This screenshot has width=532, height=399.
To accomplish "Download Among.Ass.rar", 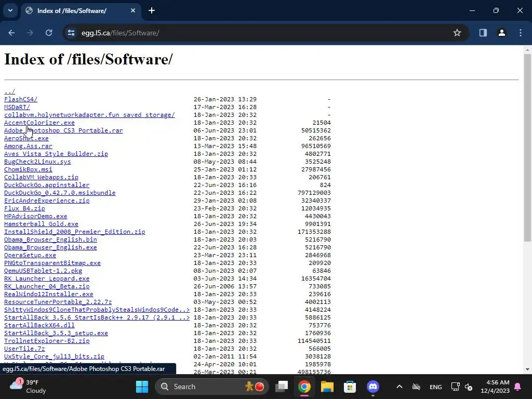I will pyautogui.click(x=28, y=146).
